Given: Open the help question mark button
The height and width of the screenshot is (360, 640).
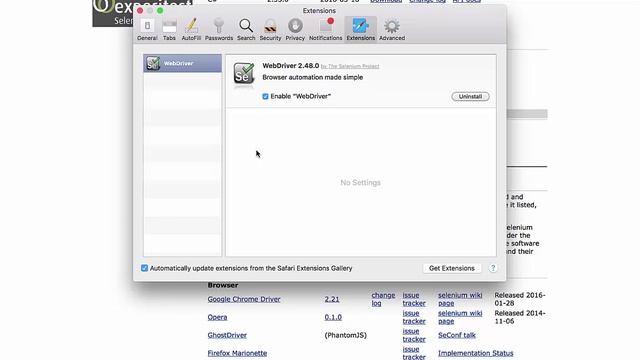Looking at the screenshot, I should (493, 268).
